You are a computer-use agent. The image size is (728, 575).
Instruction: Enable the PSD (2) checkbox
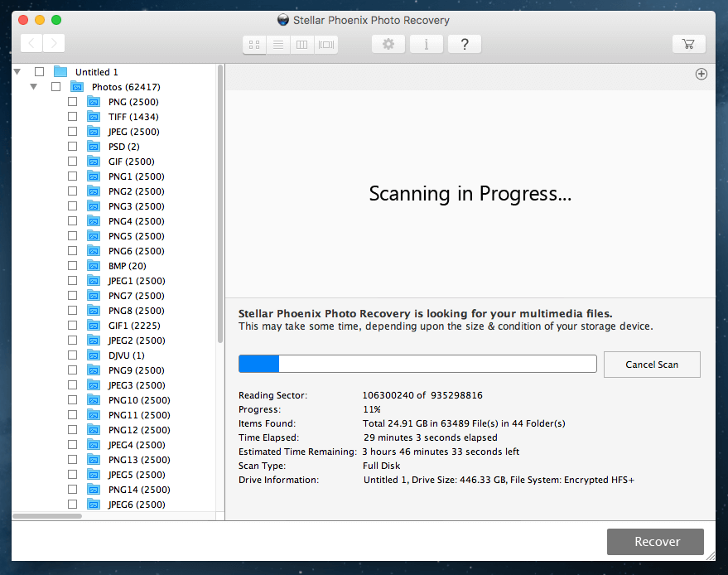(72, 147)
